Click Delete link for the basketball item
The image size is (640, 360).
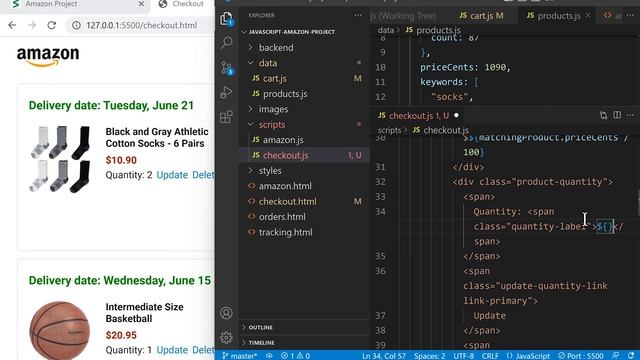click(203, 350)
